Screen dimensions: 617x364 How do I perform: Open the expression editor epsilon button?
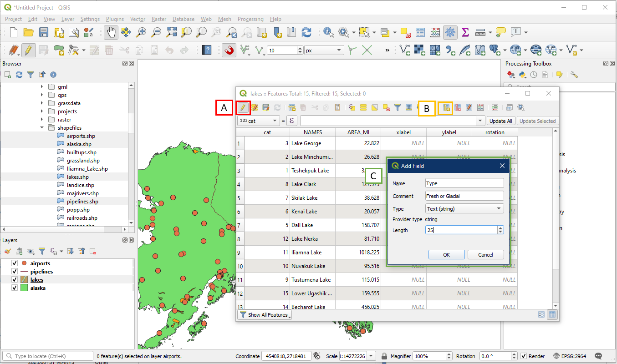pyautogui.click(x=291, y=121)
